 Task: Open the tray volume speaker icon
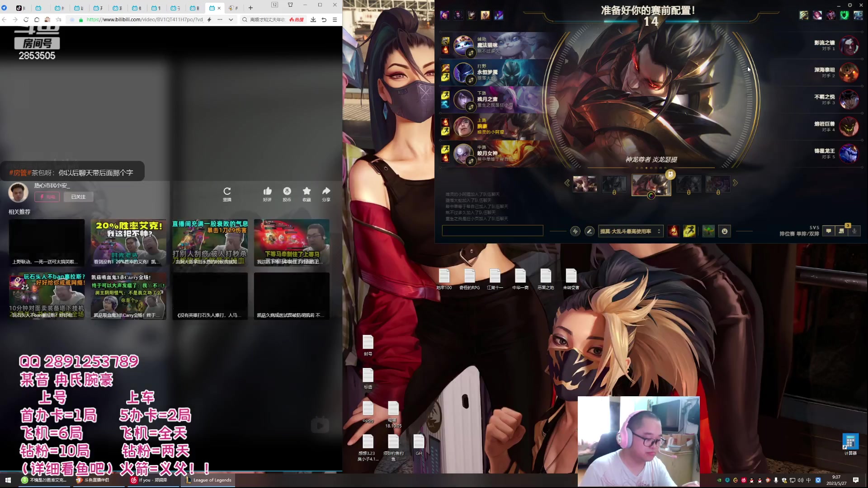coord(801,480)
